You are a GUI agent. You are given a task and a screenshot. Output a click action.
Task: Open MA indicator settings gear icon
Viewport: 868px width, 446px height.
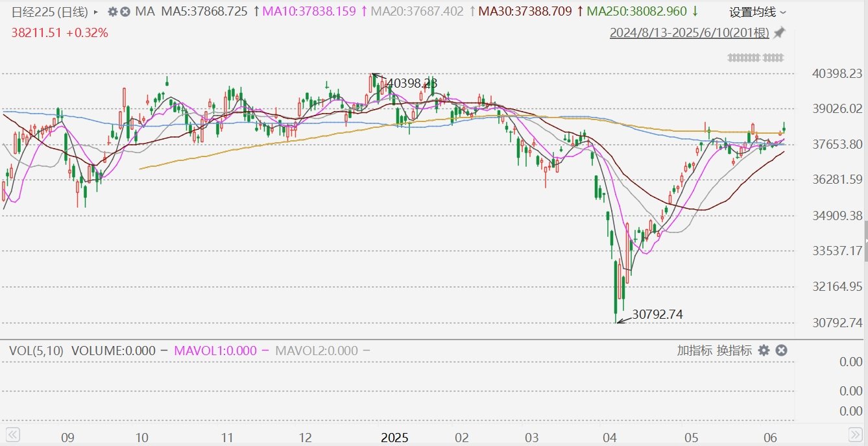113,12
